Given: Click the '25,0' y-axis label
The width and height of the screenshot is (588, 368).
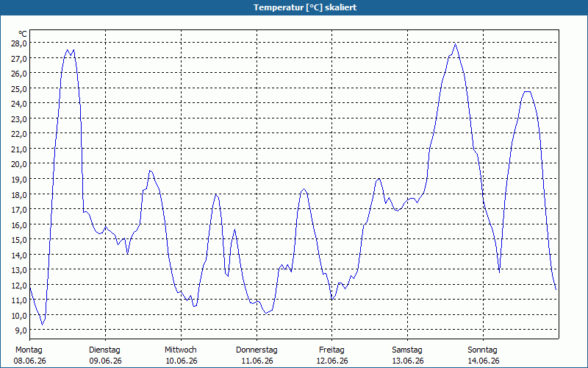Looking at the screenshot, I should click(x=19, y=88).
